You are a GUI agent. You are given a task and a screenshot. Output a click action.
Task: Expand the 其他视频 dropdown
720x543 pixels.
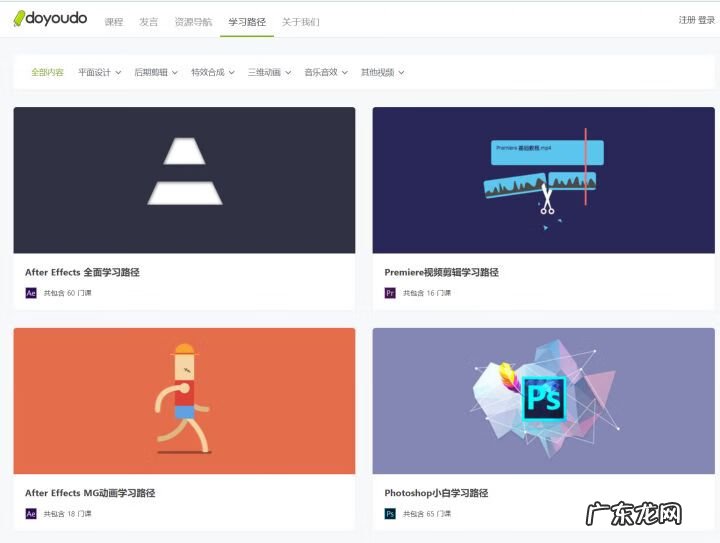click(382, 72)
